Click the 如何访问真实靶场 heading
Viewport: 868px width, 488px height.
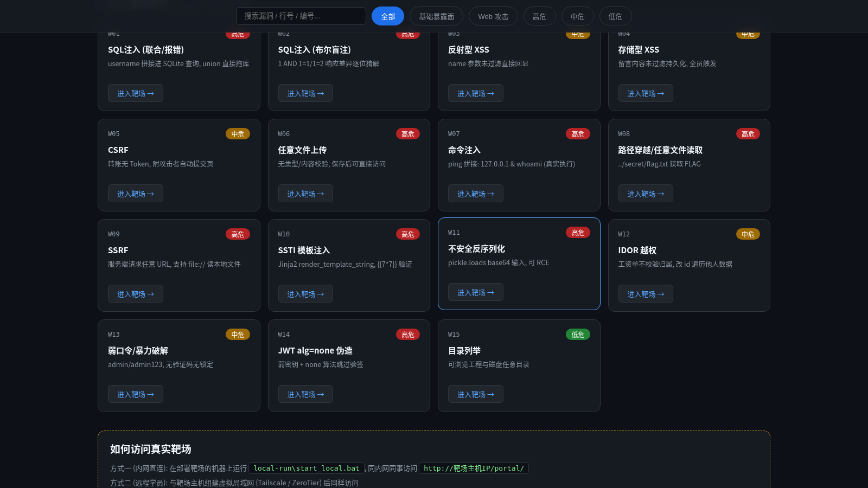pos(151,449)
